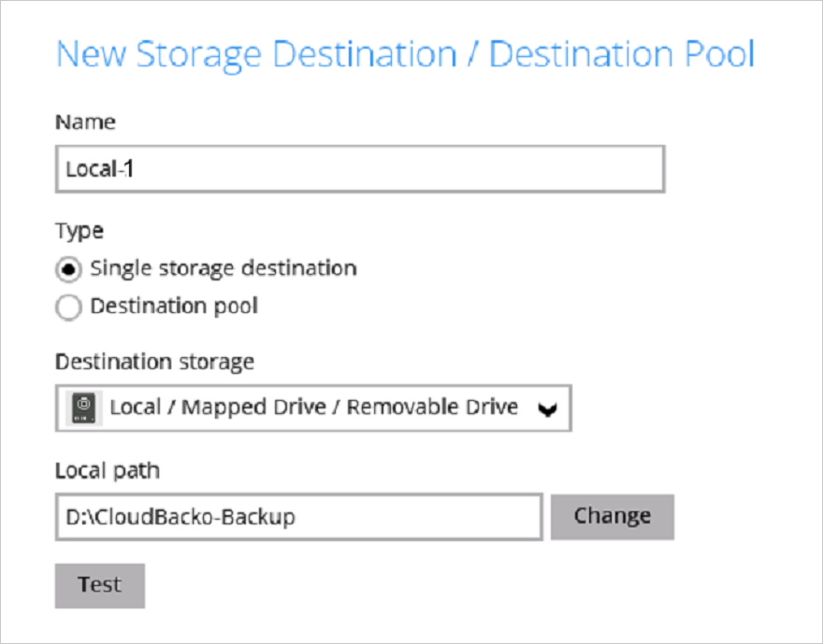Open the Local / Mapped Drive / Removable Drive combo box
This screenshot has width=823, height=644.
coord(313,408)
